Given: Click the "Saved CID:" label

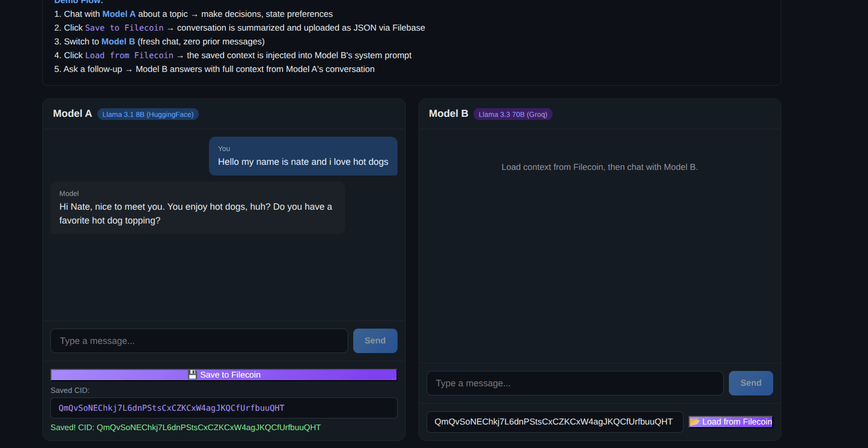Looking at the screenshot, I should 70,390.
